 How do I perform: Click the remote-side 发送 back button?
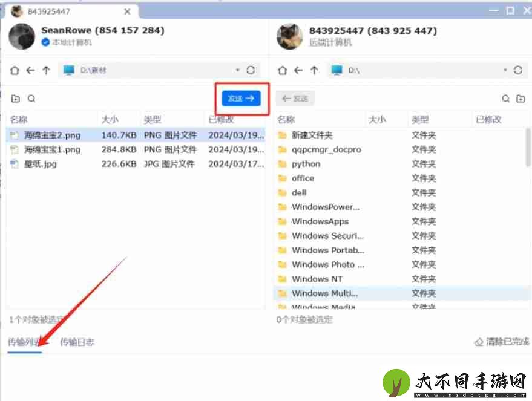click(x=295, y=99)
